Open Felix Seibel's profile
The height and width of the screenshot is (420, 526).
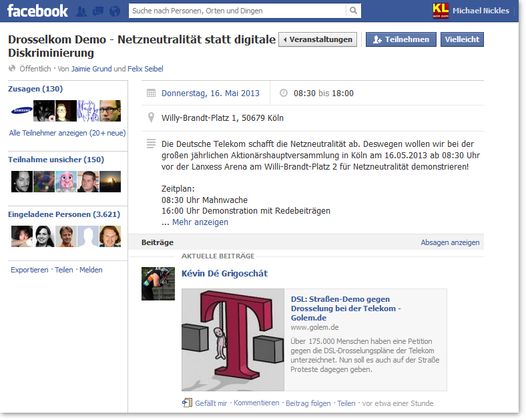pyautogui.click(x=146, y=69)
